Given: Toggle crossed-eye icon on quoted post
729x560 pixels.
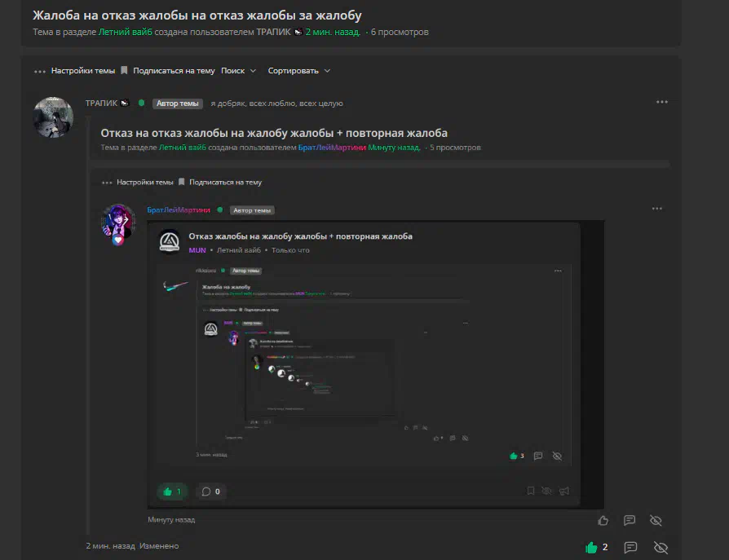Looking at the screenshot, I should [x=656, y=521].
